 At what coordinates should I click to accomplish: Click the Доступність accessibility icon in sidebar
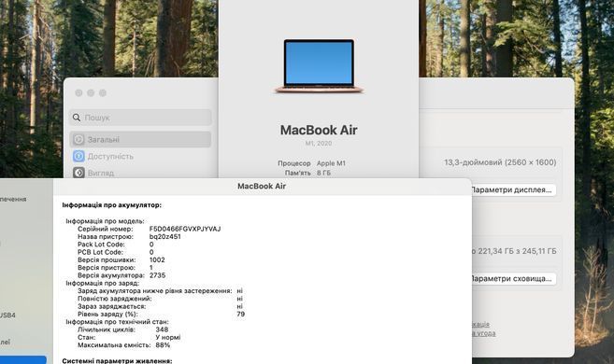click(x=79, y=156)
